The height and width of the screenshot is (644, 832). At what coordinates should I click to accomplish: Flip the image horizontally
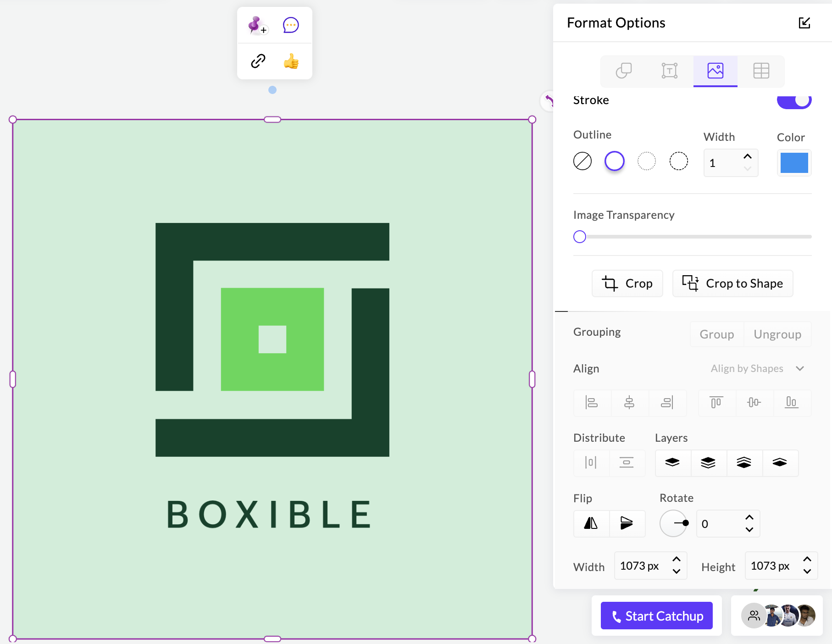pyautogui.click(x=591, y=523)
